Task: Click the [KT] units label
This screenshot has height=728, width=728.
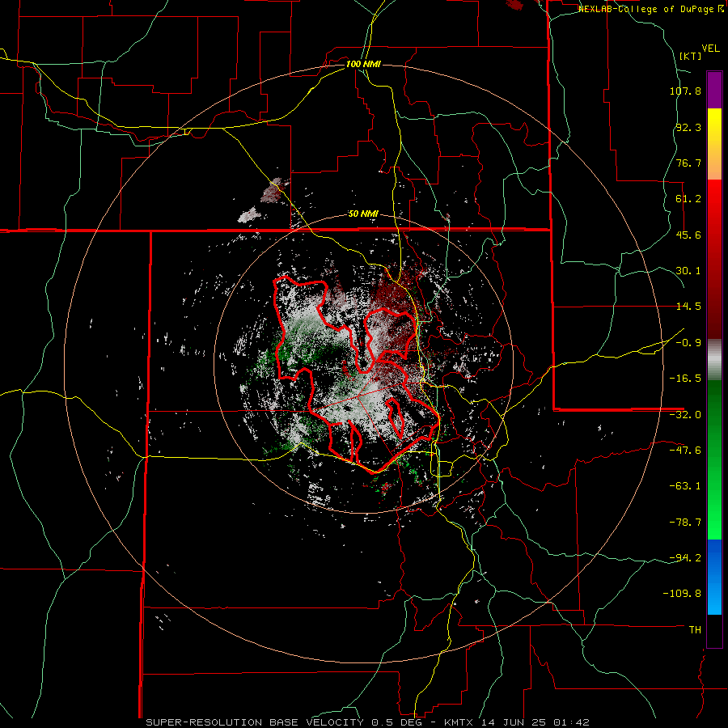Action: click(691, 56)
